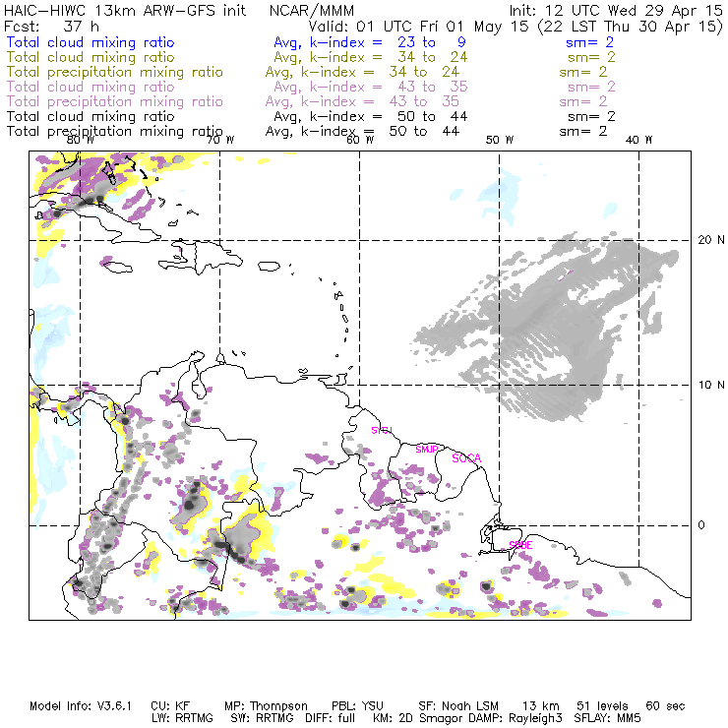Click the blue sm= 2 smoothing value
This screenshot has width=728, height=728.
[589, 42]
